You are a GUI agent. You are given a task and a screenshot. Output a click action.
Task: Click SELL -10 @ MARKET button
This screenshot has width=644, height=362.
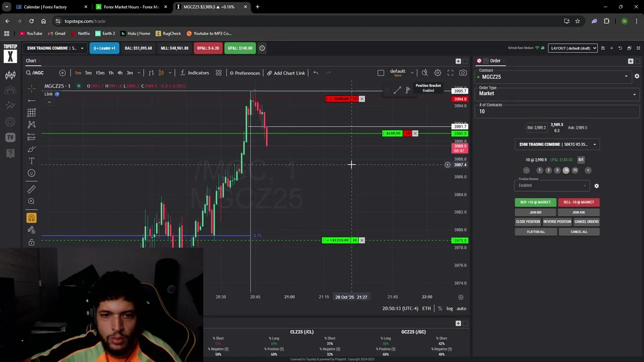tap(579, 202)
